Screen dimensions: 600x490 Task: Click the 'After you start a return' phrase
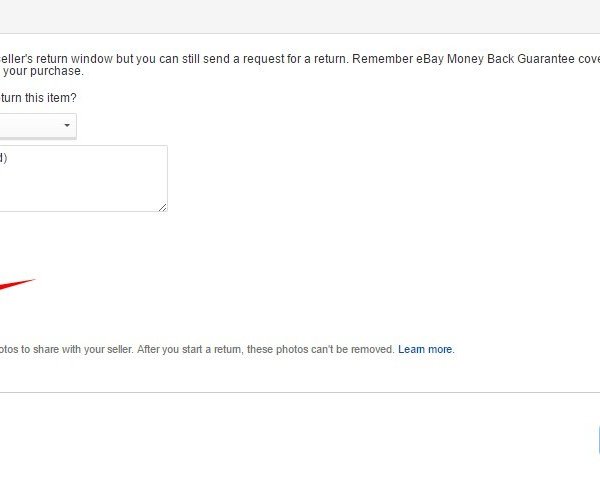[189, 349]
